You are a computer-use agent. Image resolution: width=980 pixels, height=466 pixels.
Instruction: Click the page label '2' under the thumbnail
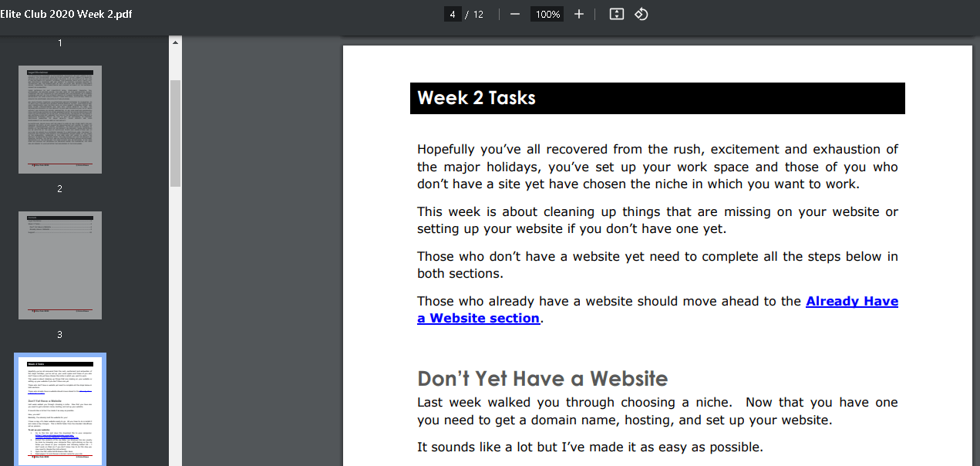coord(60,189)
